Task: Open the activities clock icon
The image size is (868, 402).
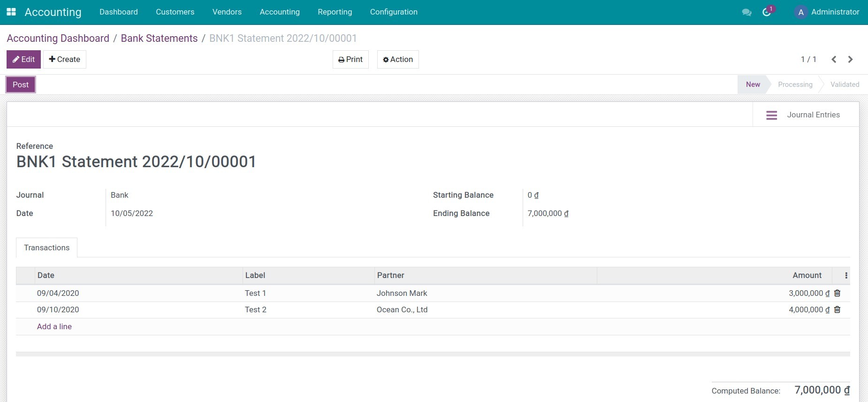Action: click(x=767, y=12)
